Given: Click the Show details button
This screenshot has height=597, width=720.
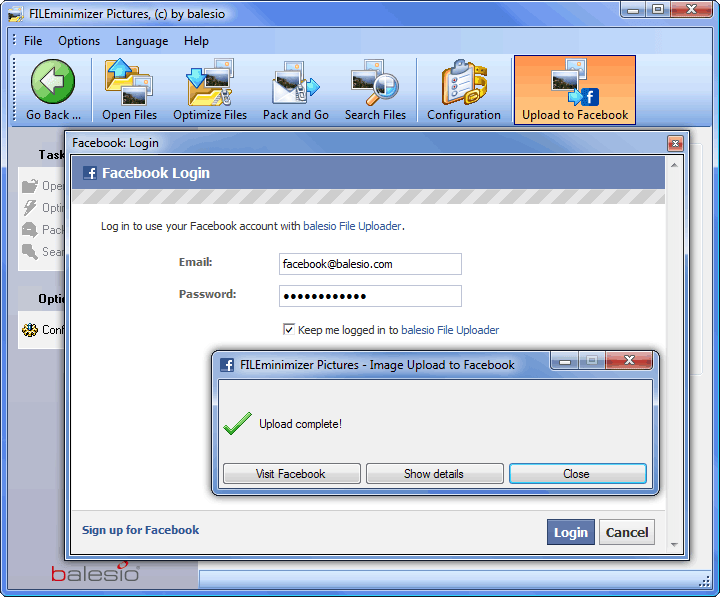Looking at the screenshot, I should coord(434,473).
